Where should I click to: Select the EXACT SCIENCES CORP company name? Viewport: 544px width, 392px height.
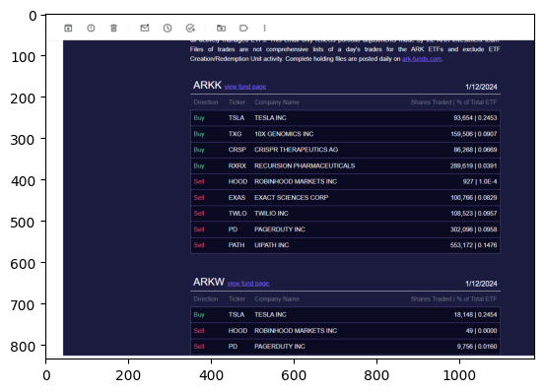point(291,198)
